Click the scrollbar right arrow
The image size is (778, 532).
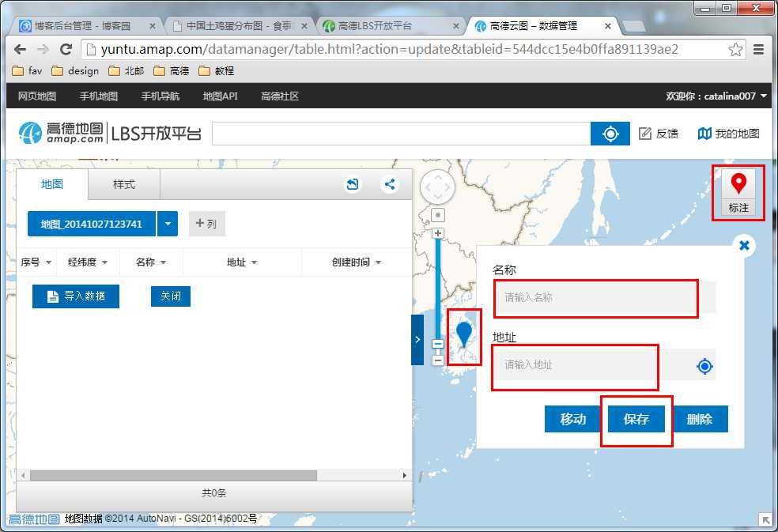point(404,475)
